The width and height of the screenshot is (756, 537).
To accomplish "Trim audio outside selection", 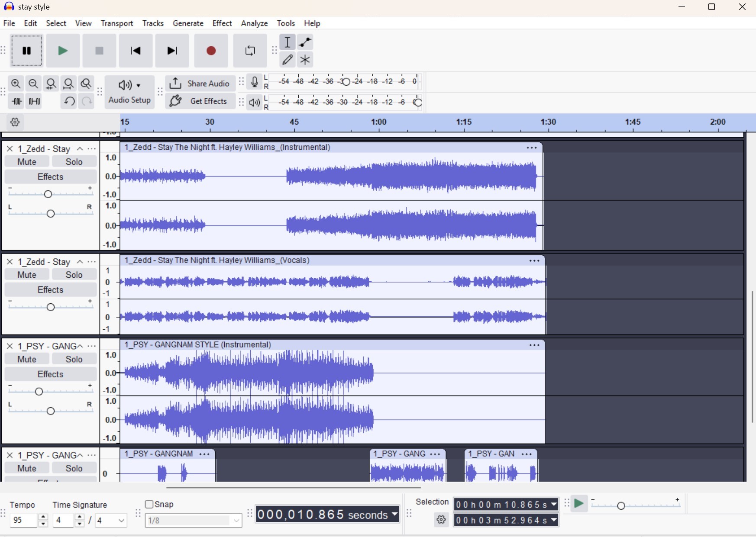I will 16,101.
